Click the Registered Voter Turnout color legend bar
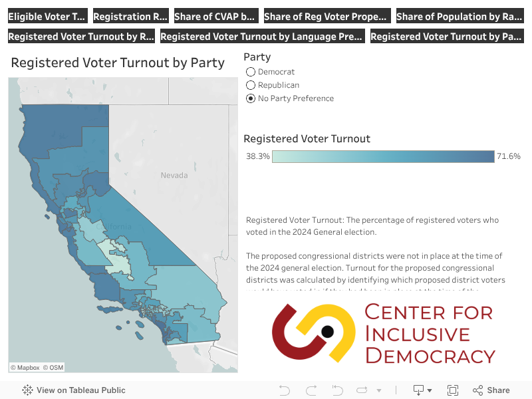The image size is (532, 399). [383, 156]
